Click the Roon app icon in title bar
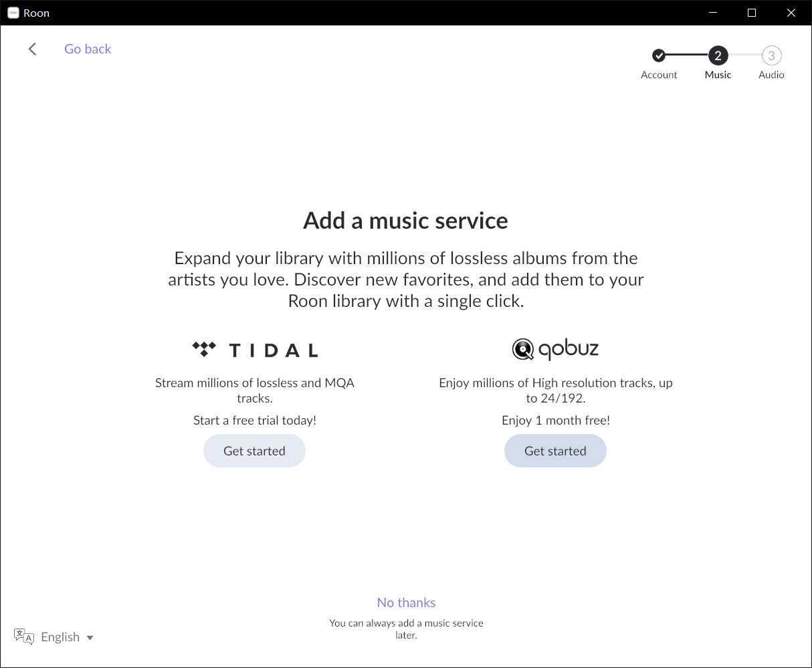 coord(13,13)
